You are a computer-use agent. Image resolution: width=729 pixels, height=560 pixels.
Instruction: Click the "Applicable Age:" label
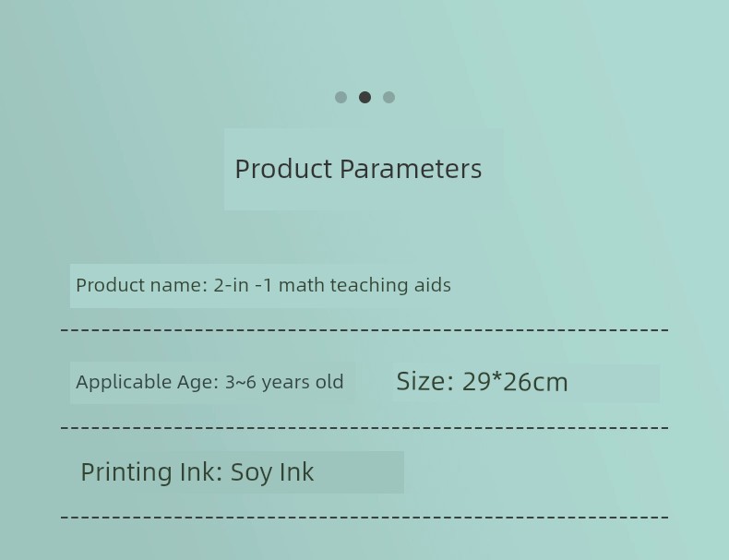147,383
